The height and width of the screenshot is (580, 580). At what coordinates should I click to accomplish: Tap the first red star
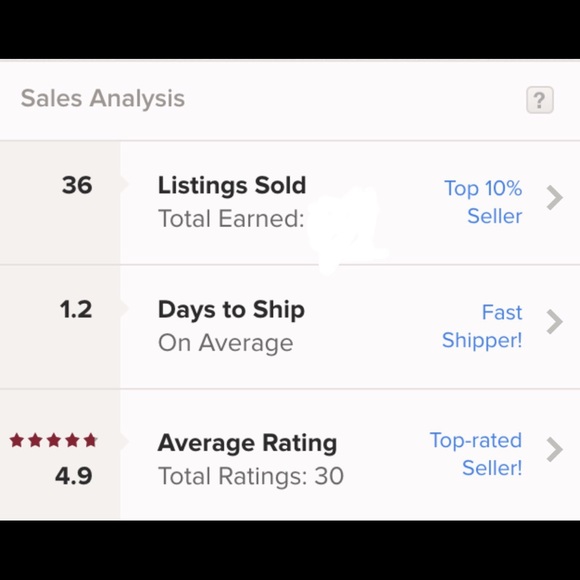pyautogui.click(x=17, y=441)
